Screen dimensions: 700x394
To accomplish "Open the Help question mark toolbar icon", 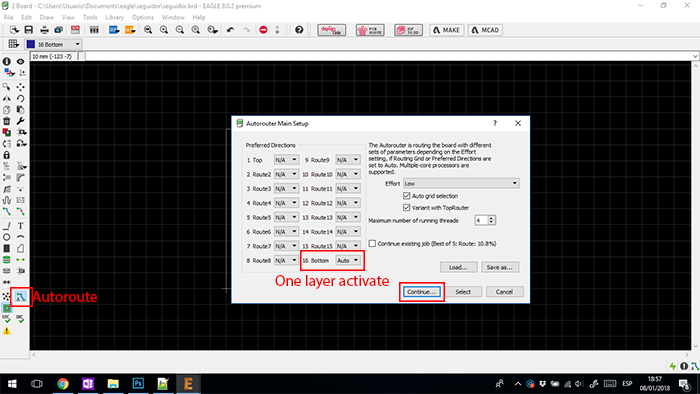I will [299, 30].
